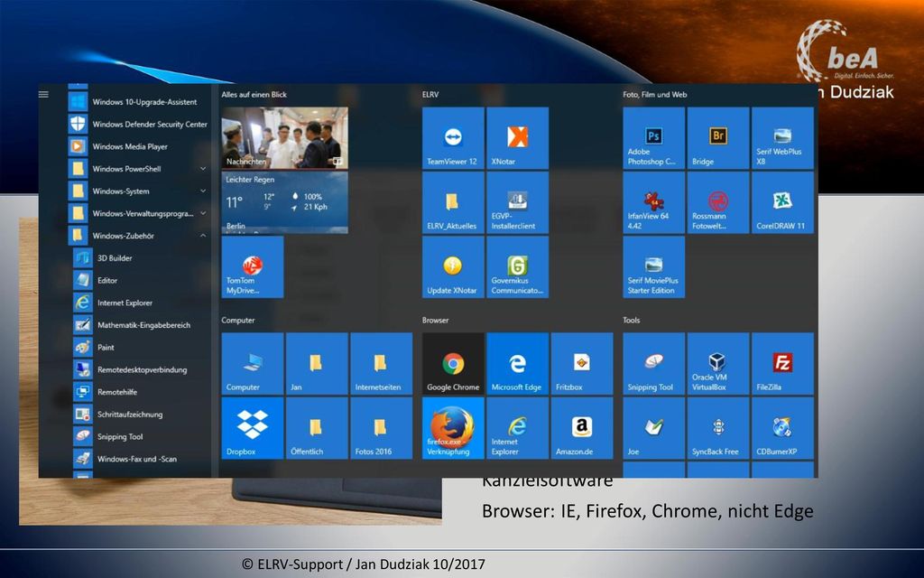924x578 pixels.
Task: Open the Internet Explorer tile in Browser group
Action: pyautogui.click(x=517, y=427)
